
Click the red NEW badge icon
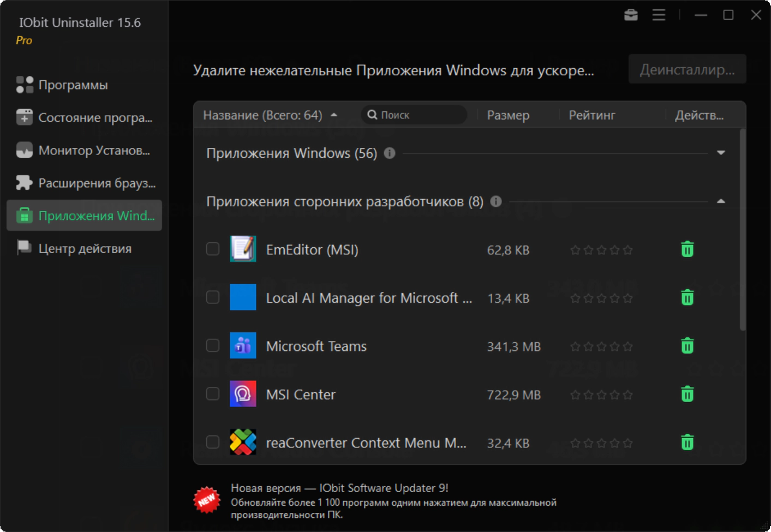(x=207, y=500)
